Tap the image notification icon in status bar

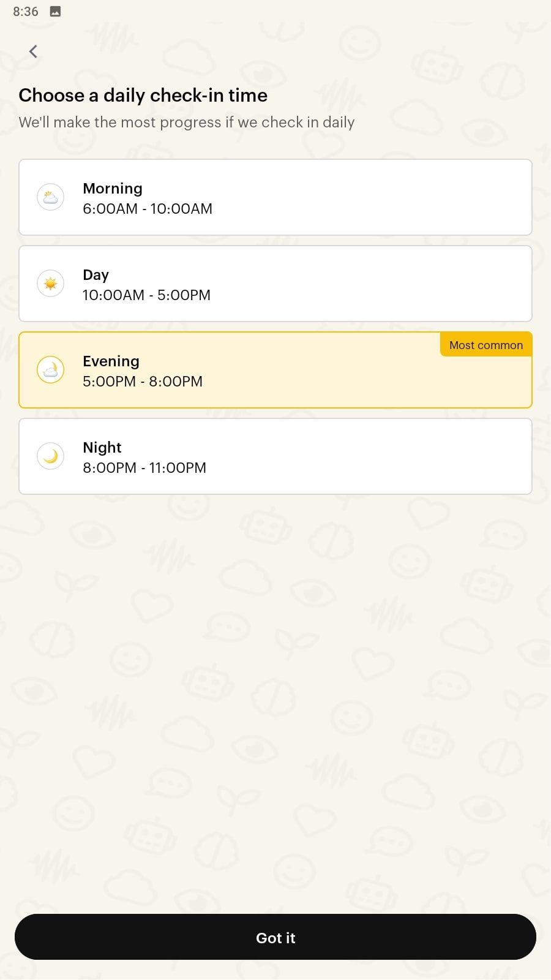(x=55, y=11)
